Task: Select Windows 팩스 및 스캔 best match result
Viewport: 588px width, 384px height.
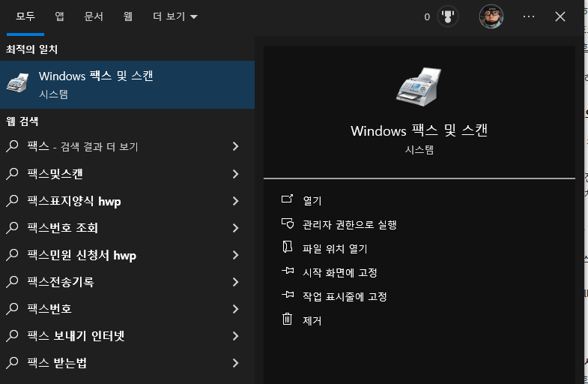Action: pos(127,85)
